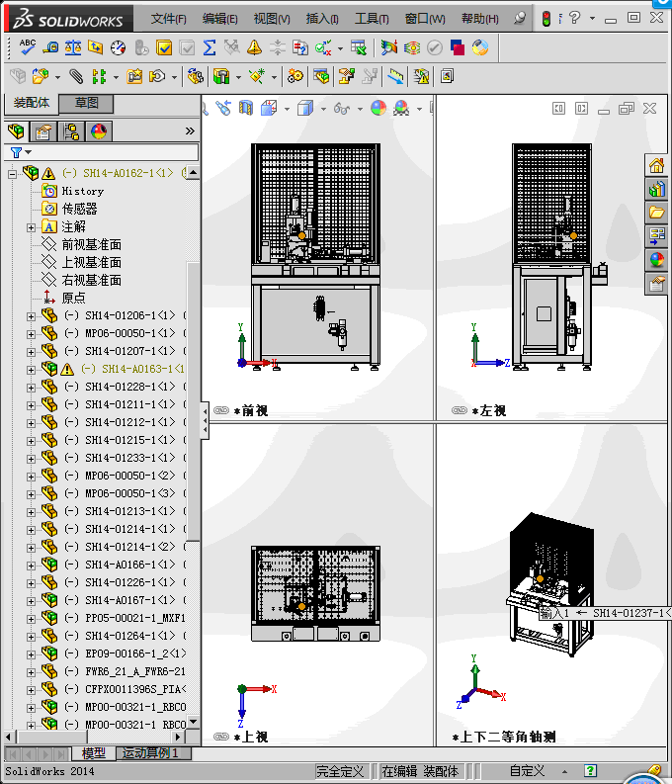The image size is (672, 784).
Task: Collapse the top-level SH14-A0162-1 assembly node
Action: 12,174
